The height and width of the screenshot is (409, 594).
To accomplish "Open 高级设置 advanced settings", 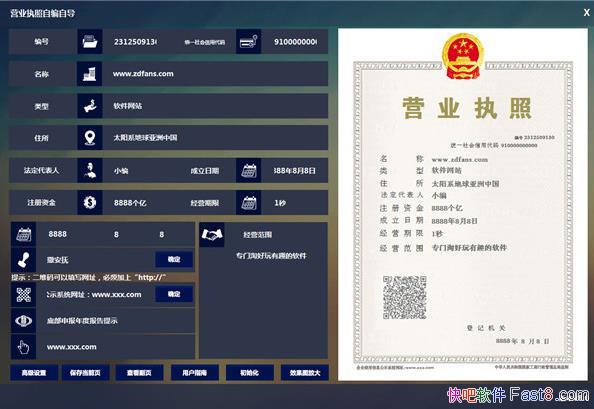I will point(34,373).
